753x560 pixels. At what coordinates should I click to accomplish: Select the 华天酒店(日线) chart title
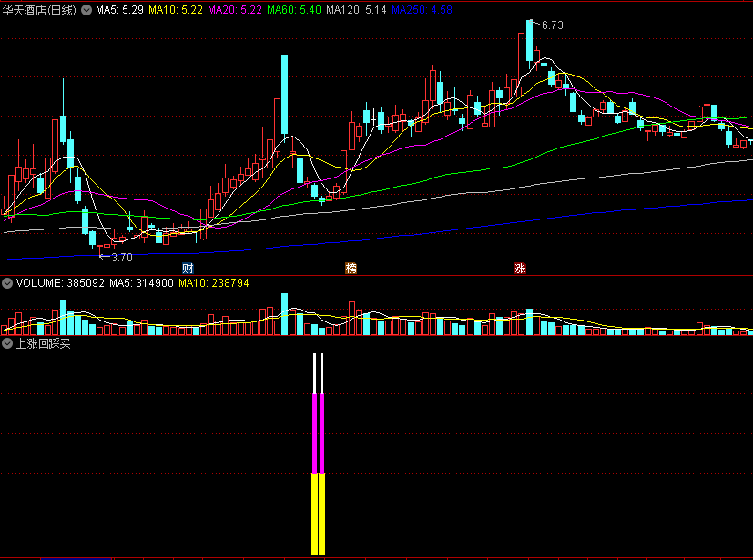click(x=39, y=10)
